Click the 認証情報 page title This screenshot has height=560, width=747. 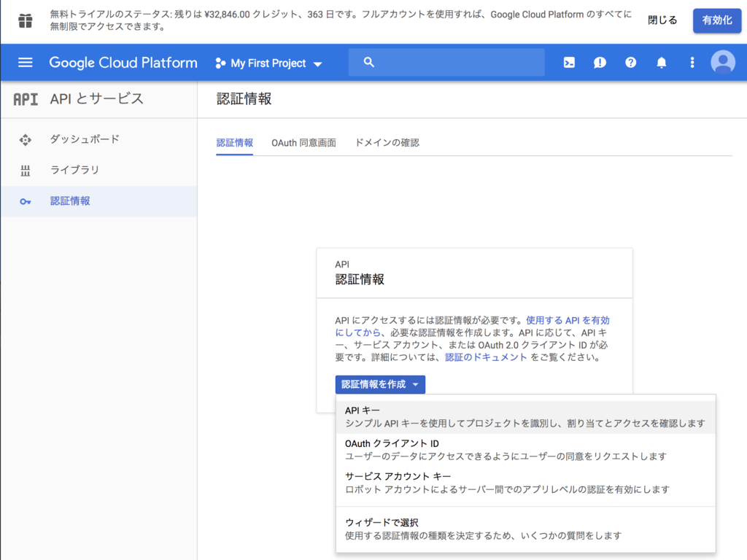click(244, 98)
